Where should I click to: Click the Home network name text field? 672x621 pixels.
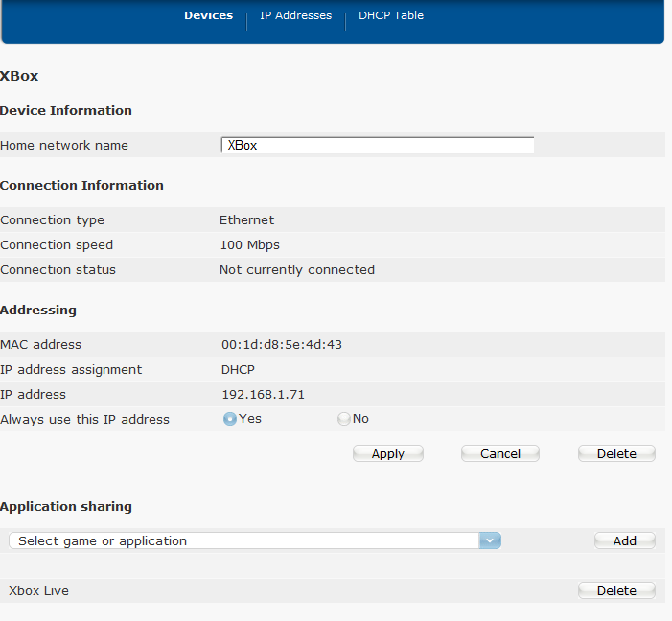pyautogui.click(x=377, y=146)
